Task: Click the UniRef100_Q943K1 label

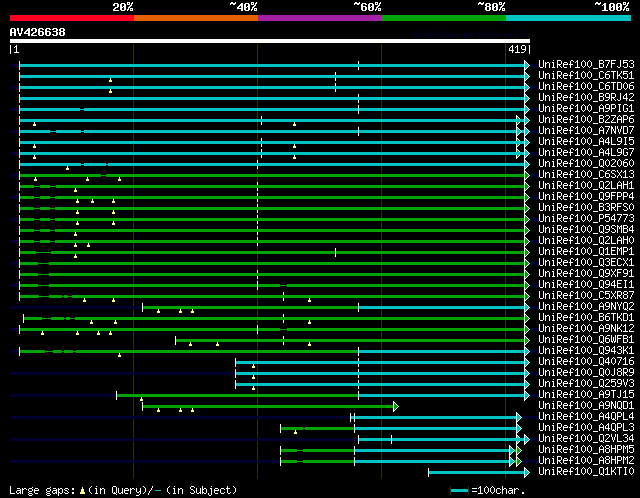Action: coord(586,351)
